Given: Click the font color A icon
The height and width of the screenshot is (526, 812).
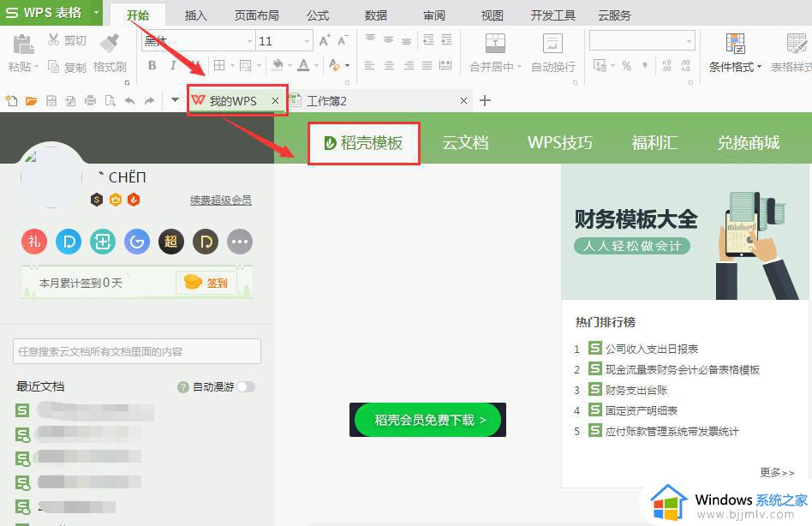Looking at the screenshot, I should coord(304,65).
